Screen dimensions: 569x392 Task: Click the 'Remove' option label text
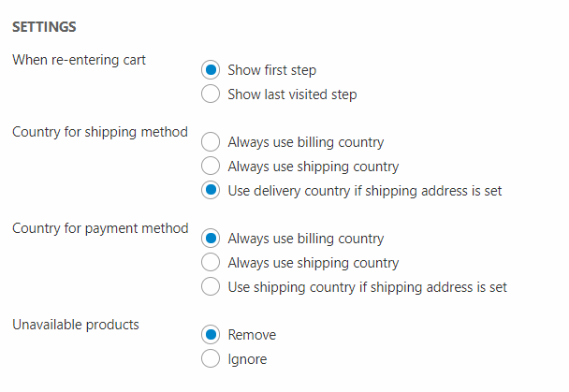pos(252,335)
